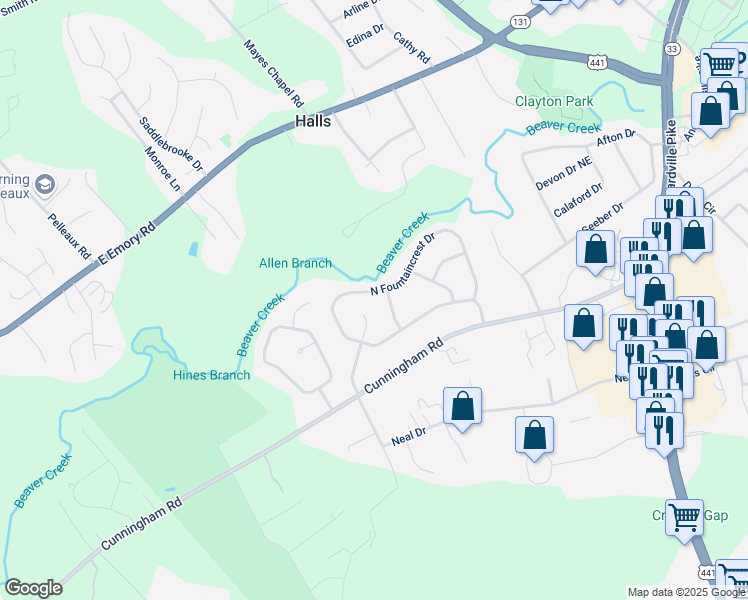Click the Google logo in the corner
This screenshot has height=600, width=748.
33,588
